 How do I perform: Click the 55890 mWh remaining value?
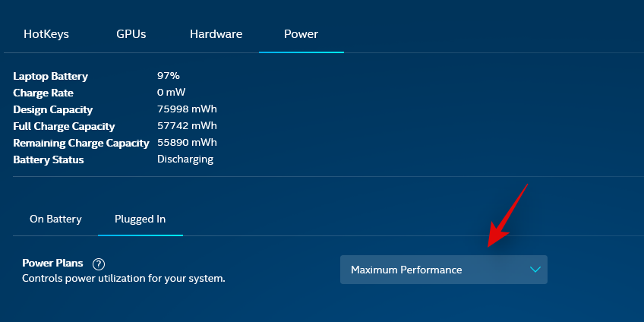(186, 143)
